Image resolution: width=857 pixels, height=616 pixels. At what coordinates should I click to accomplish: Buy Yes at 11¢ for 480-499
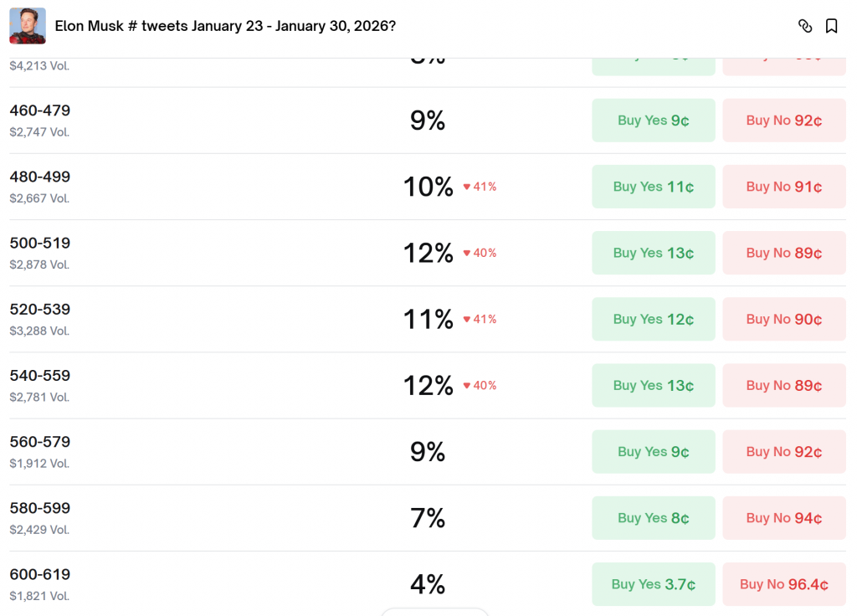[x=654, y=187]
